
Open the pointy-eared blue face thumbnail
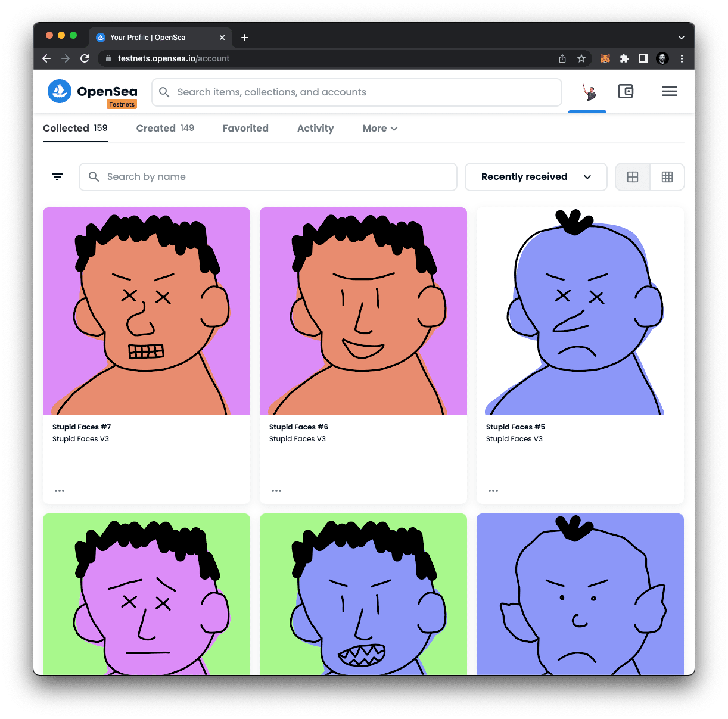point(580,594)
